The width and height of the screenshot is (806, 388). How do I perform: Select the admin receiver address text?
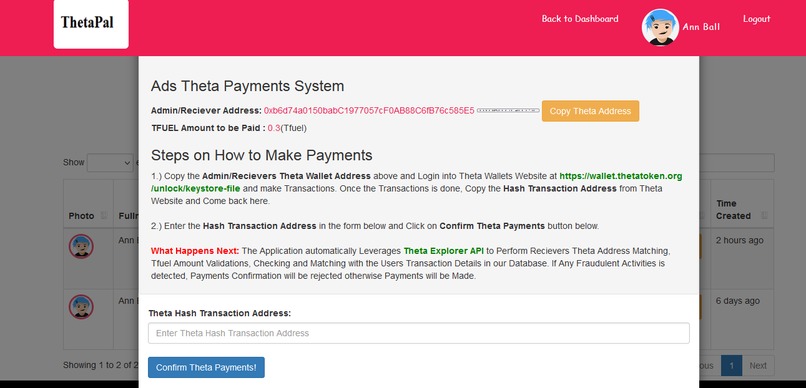pyautogui.click(x=369, y=110)
